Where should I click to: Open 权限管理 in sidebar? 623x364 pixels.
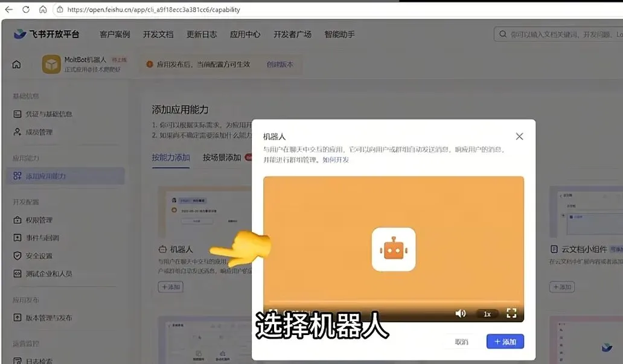pyautogui.click(x=39, y=220)
